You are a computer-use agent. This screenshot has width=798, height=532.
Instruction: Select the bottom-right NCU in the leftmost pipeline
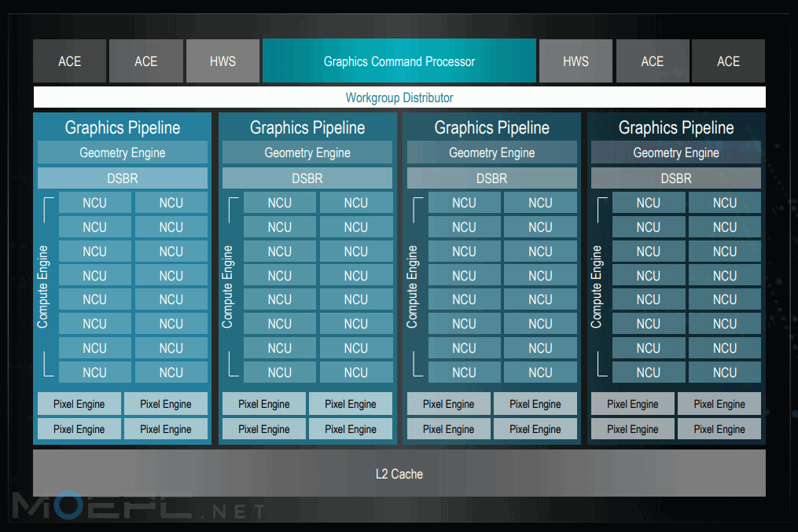coord(171,372)
